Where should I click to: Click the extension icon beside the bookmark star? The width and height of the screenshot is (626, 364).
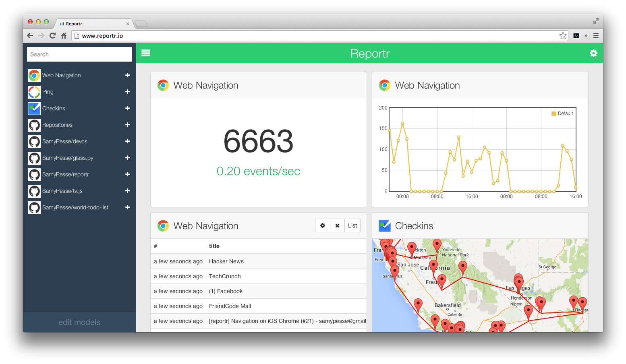tap(576, 36)
